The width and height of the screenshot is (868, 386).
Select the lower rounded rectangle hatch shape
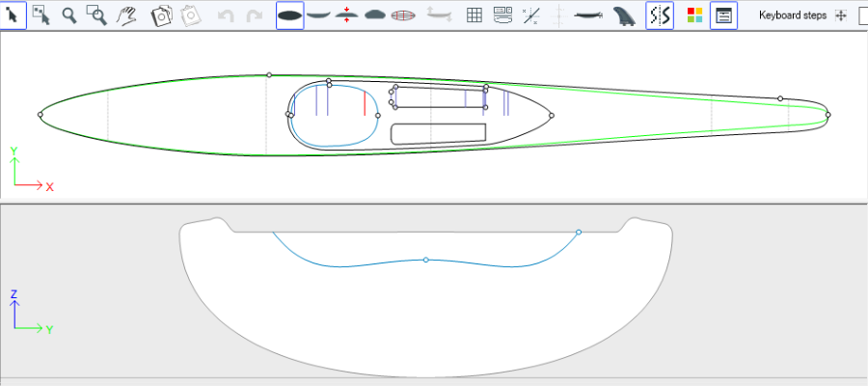click(439, 134)
